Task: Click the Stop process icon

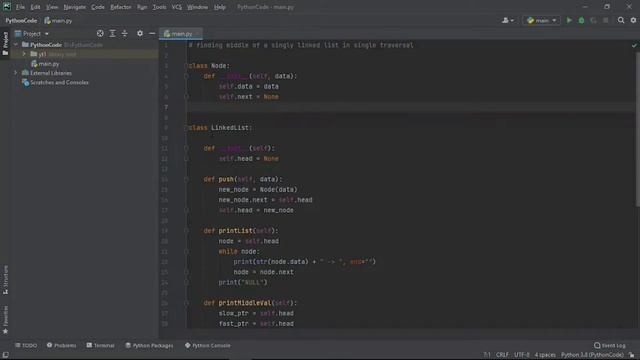Action: pos(606,20)
